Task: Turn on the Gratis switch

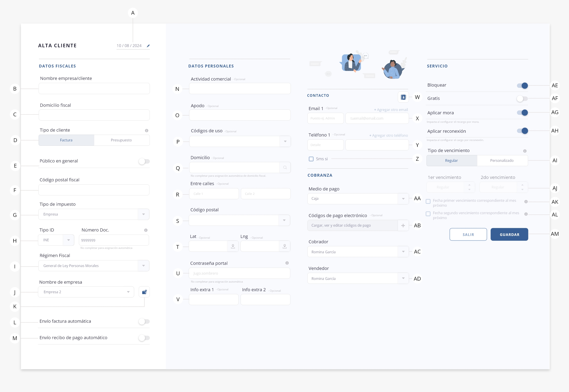Action: tap(522, 99)
